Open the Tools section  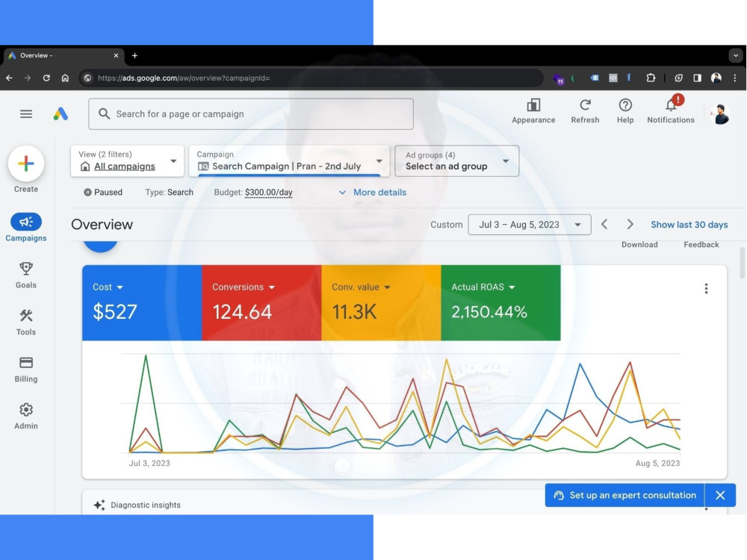[x=25, y=322]
